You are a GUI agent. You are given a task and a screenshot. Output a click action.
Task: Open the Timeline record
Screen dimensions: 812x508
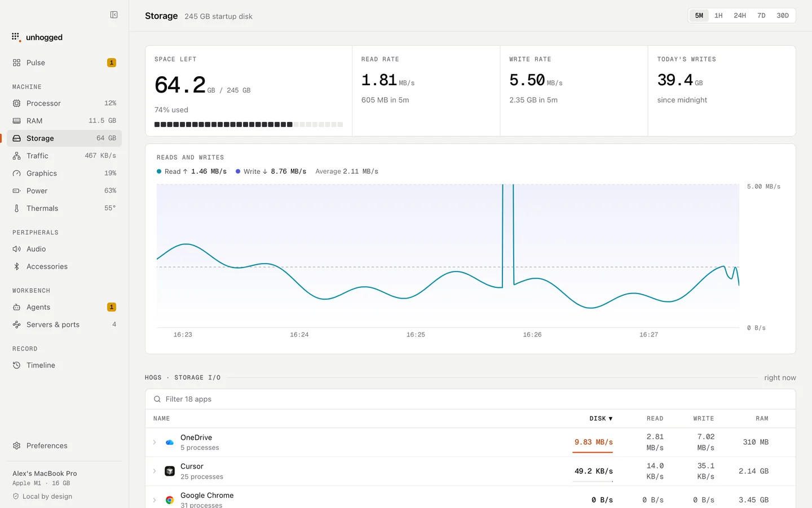(64, 365)
